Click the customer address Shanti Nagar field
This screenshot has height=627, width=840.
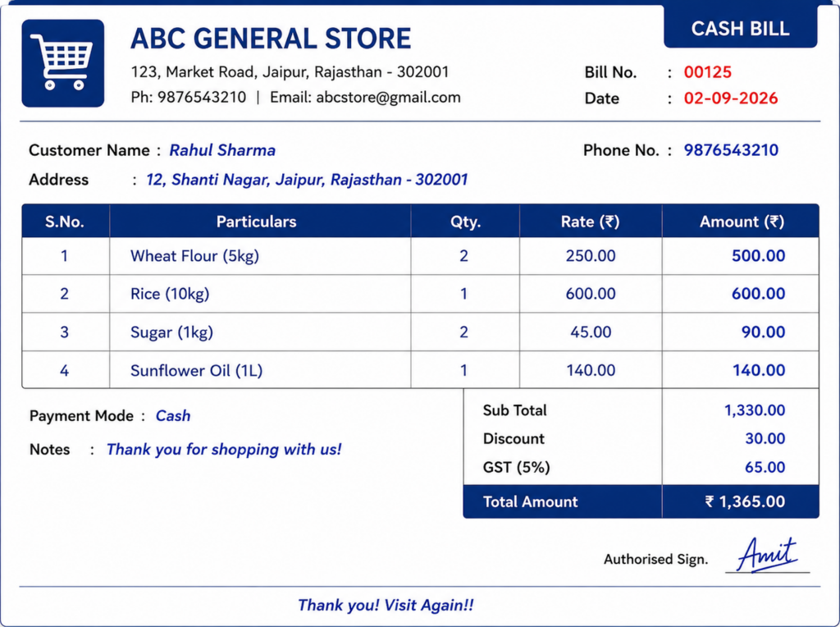307,180
